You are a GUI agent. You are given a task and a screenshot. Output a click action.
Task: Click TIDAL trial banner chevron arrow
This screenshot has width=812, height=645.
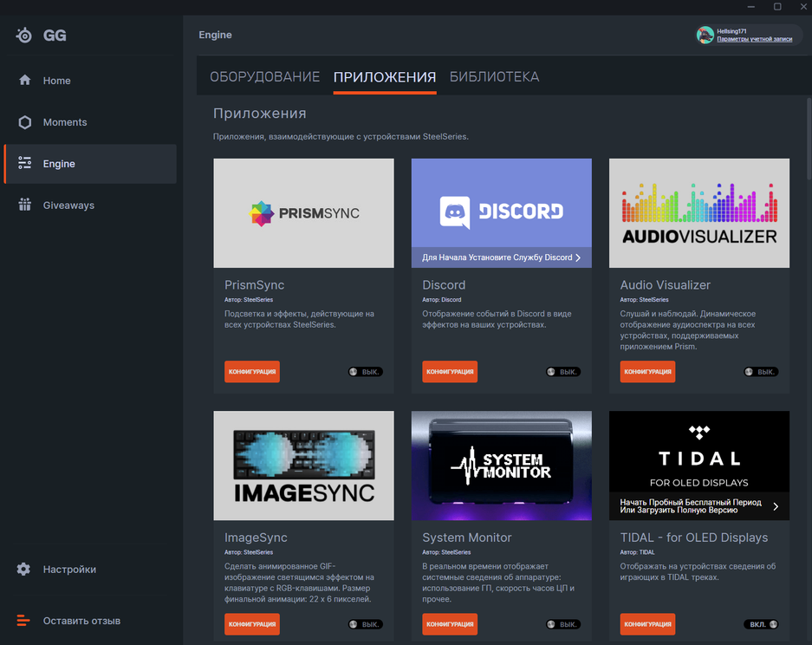776,506
